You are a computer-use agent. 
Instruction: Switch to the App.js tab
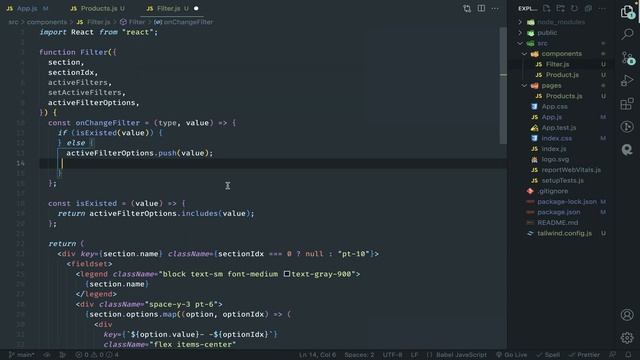coord(27,8)
